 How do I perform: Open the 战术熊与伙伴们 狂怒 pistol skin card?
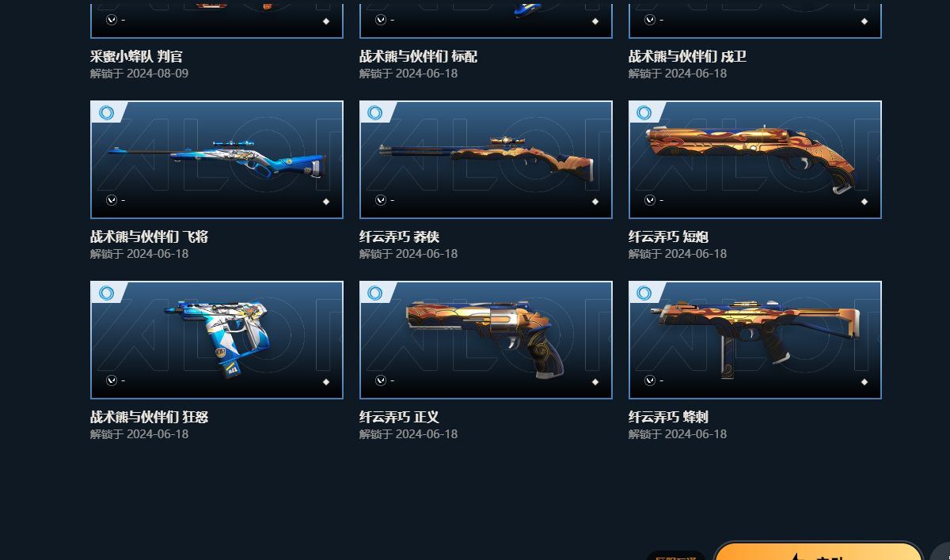(x=217, y=340)
